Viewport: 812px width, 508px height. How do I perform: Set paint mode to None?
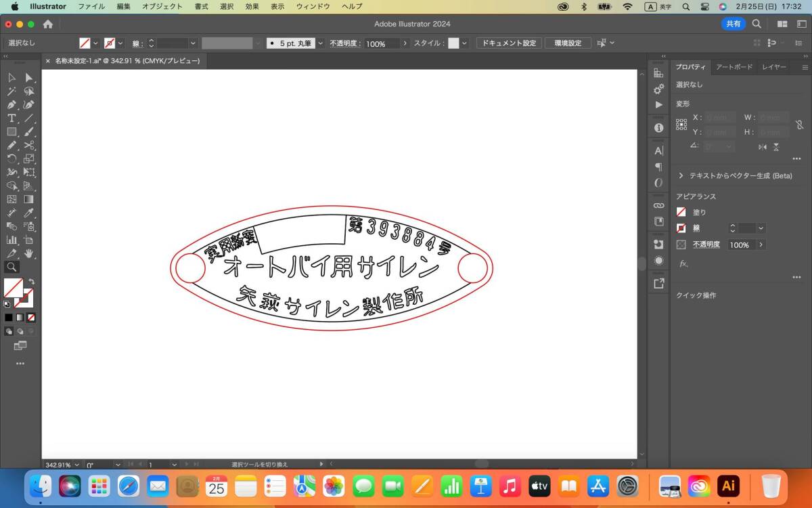31,317
